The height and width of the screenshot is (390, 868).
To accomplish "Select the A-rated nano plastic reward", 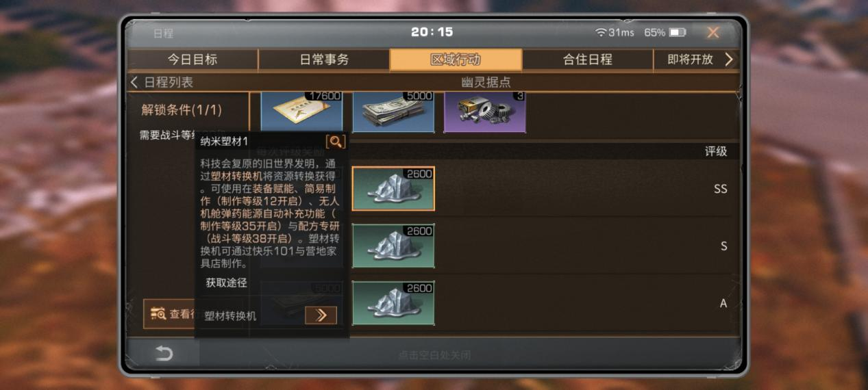I will tap(393, 303).
